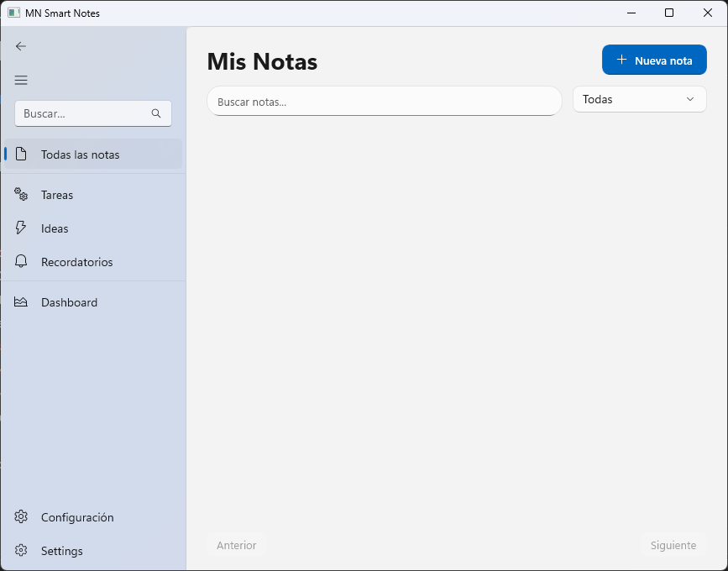
Task: Create a note with Nueva nota
Action: pos(654,60)
